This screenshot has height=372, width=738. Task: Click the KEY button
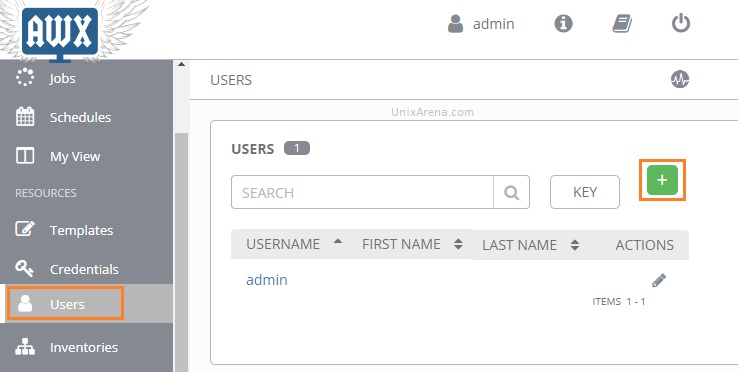(x=585, y=192)
